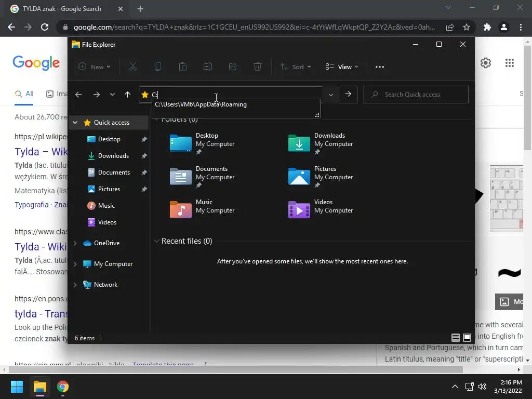Open Chrome profile avatar
The height and width of the screenshot is (399, 532).
click(504, 27)
